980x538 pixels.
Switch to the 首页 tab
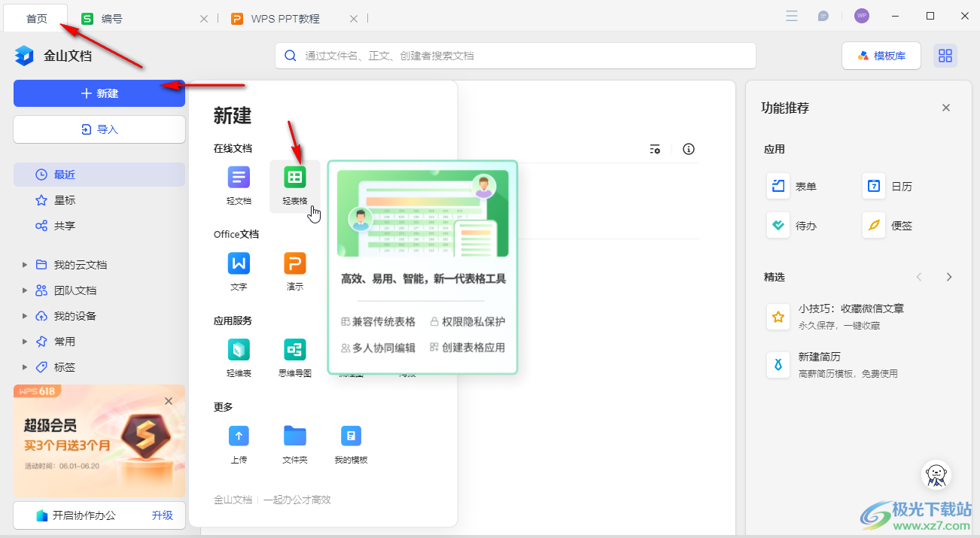[36, 18]
